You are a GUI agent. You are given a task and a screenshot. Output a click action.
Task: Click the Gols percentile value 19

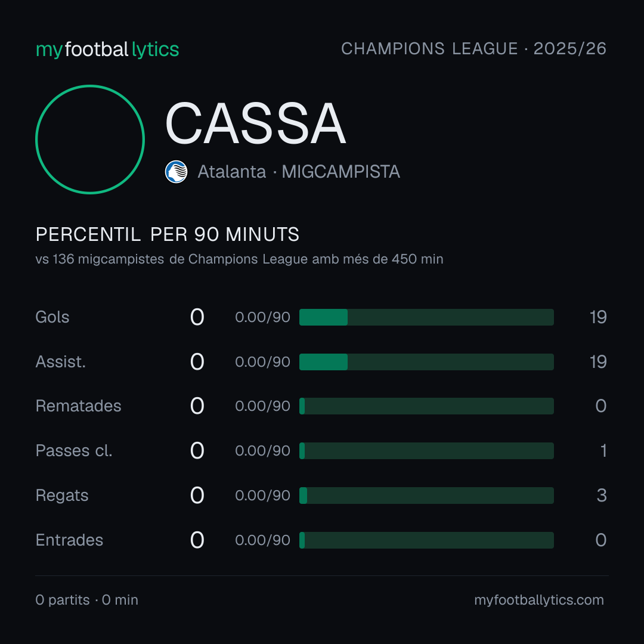click(x=598, y=317)
